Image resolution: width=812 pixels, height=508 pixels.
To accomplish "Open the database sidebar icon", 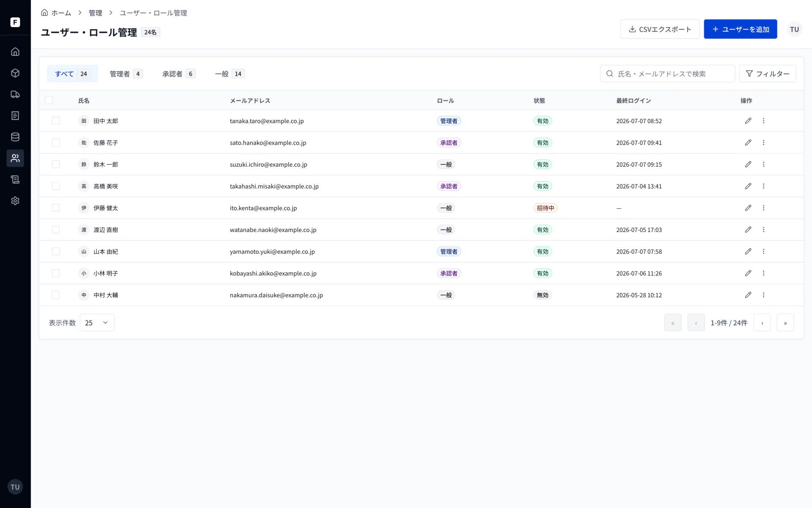I will point(15,137).
